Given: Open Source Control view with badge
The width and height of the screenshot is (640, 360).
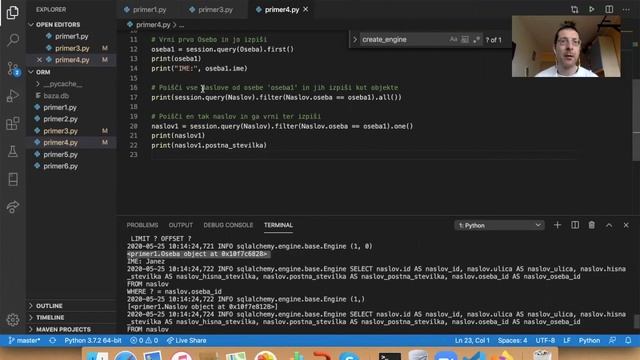Looking at the screenshot, I should 13,68.
